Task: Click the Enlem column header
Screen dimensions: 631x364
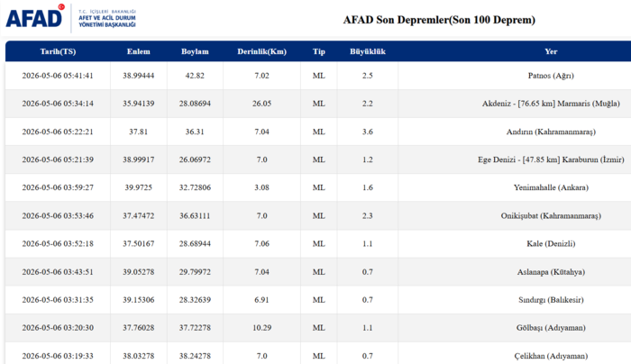Action: click(x=139, y=51)
